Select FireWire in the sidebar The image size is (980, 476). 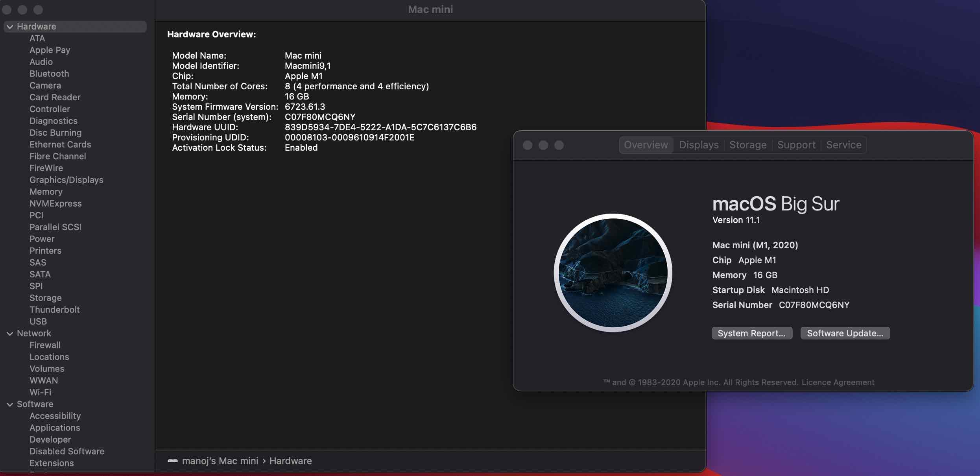(x=46, y=168)
